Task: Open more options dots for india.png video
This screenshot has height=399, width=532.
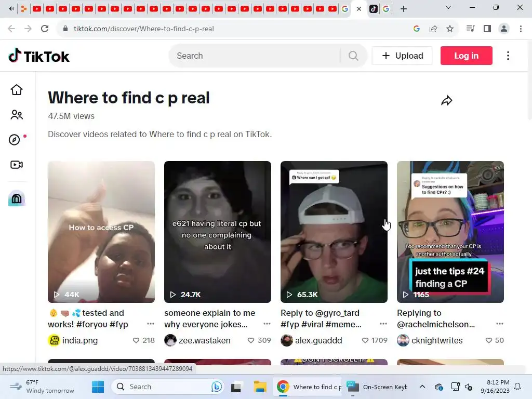Action: tap(151, 324)
